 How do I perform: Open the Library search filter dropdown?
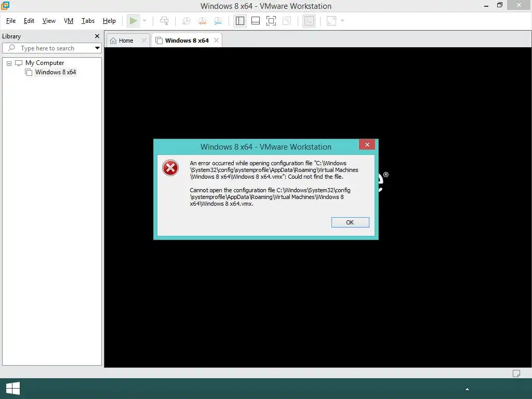point(97,48)
